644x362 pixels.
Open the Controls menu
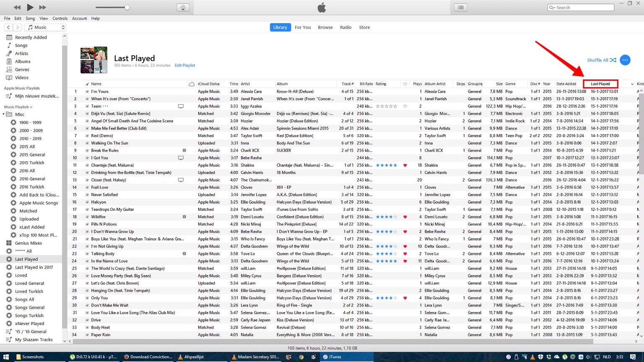pos(60,18)
